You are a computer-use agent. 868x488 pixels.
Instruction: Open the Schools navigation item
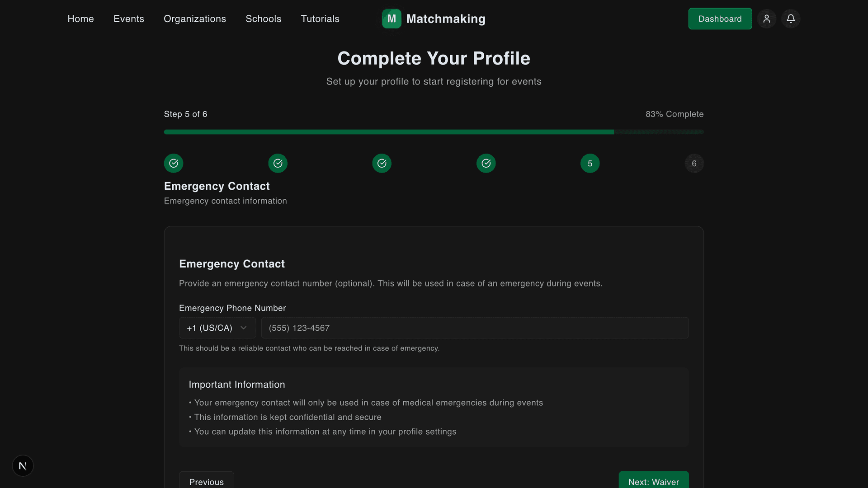point(264,19)
